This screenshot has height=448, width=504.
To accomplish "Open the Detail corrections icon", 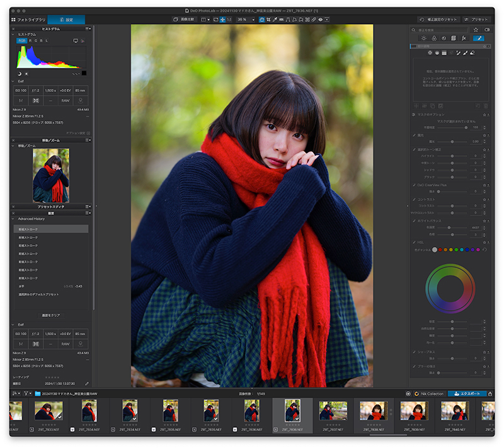I will point(444,38).
